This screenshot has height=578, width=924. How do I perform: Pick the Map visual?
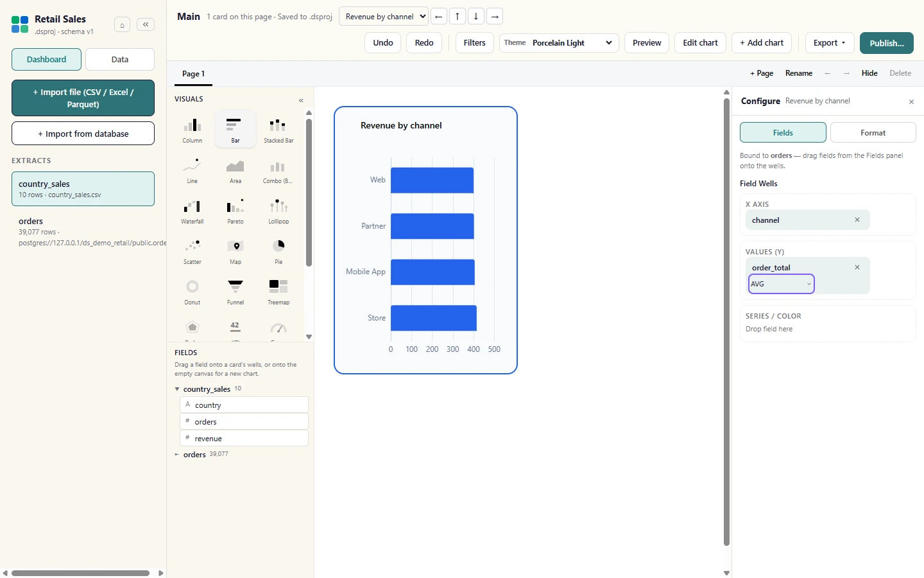(235, 250)
